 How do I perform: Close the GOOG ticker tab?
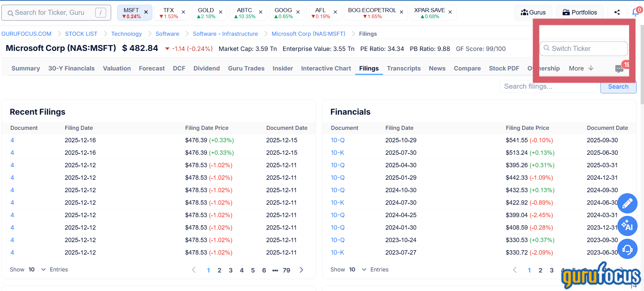pyautogui.click(x=298, y=12)
